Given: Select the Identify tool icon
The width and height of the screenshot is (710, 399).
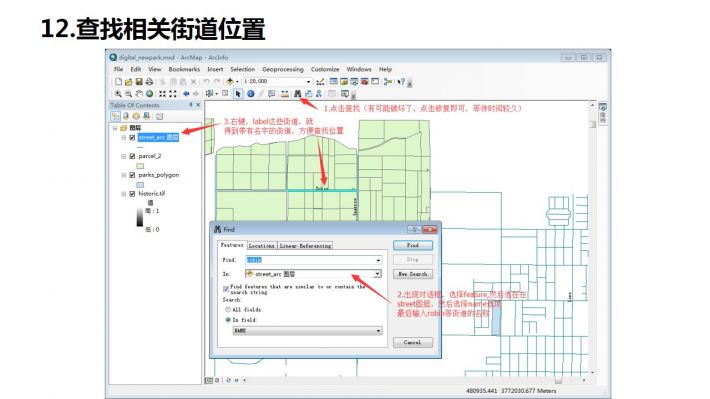Looking at the screenshot, I should 250,94.
